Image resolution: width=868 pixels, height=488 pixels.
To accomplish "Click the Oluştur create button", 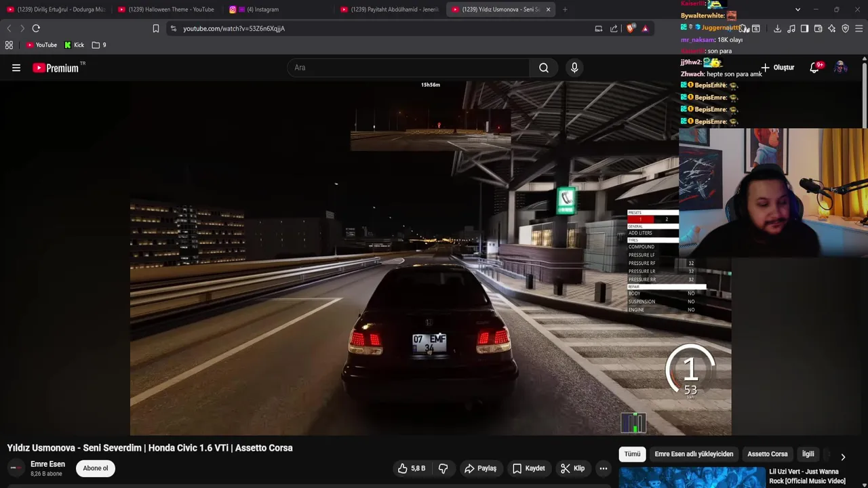I will pos(778,68).
